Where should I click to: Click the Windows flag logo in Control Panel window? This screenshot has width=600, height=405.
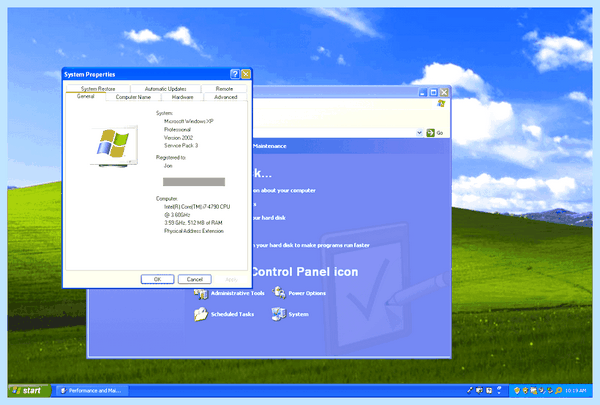[x=441, y=103]
